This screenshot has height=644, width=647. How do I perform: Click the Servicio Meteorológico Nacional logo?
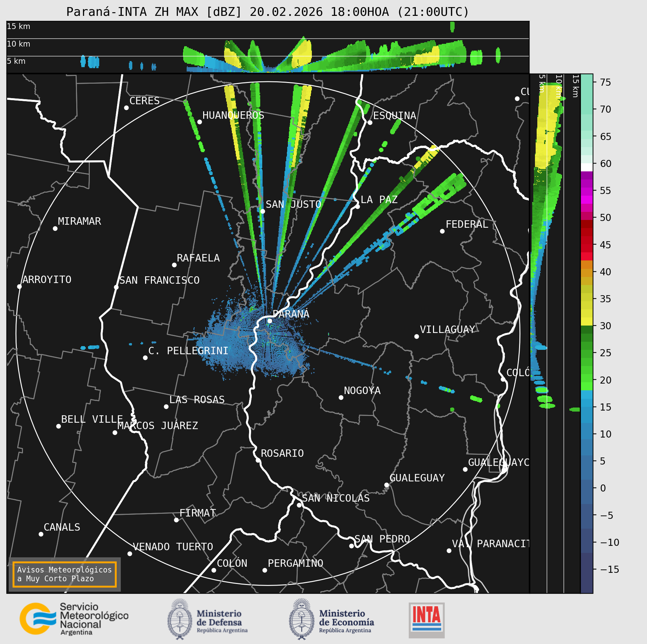(74, 619)
